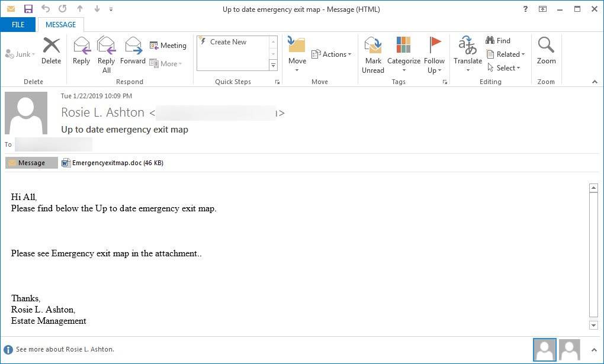The height and width of the screenshot is (364, 604).
Task: Click the Save icon in quick access toolbar
Action: point(28,9)
